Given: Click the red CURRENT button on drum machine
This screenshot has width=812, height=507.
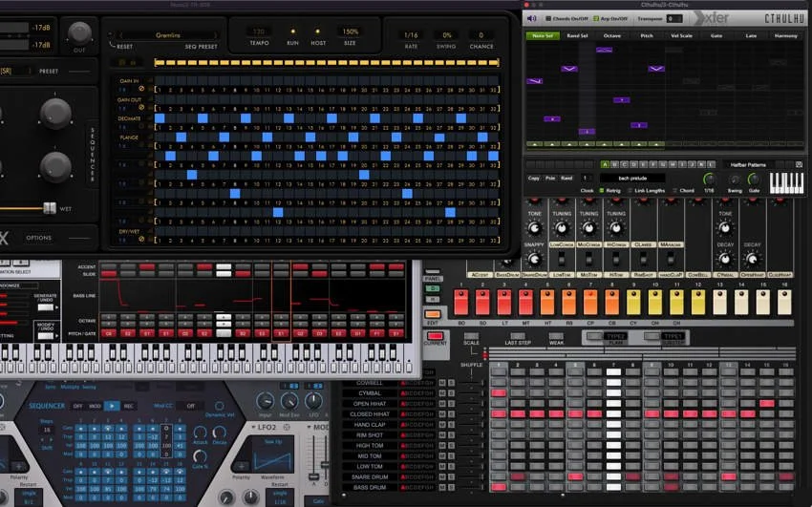Looking at the screenshot, I should 435,336.
